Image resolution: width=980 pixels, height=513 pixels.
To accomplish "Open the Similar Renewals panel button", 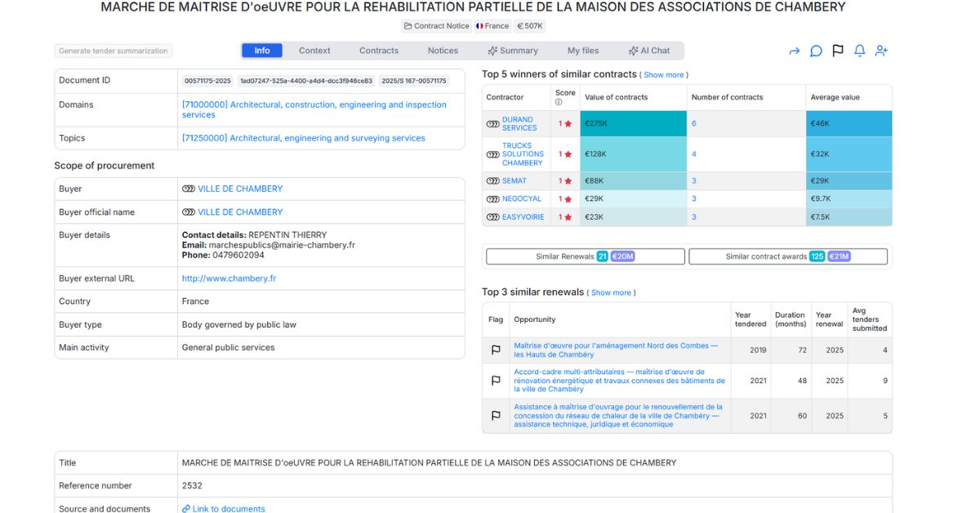I will 585,256.
